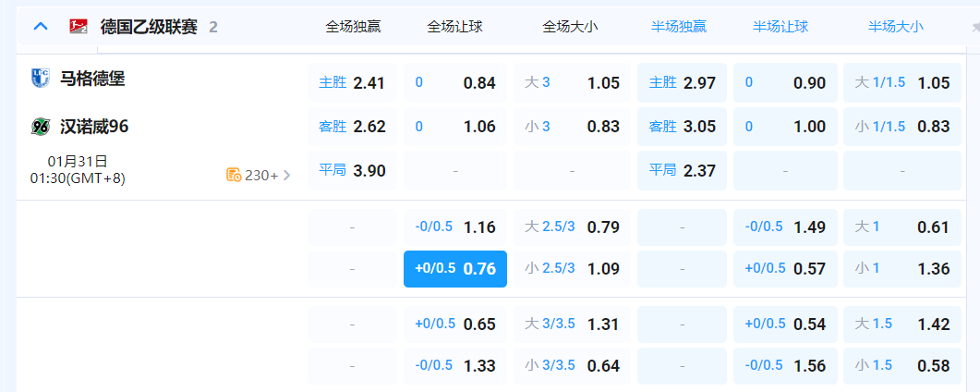Bet on half-time 平局 2.37
The width and height of the screenshot is (980, 392).
[682, 170]
